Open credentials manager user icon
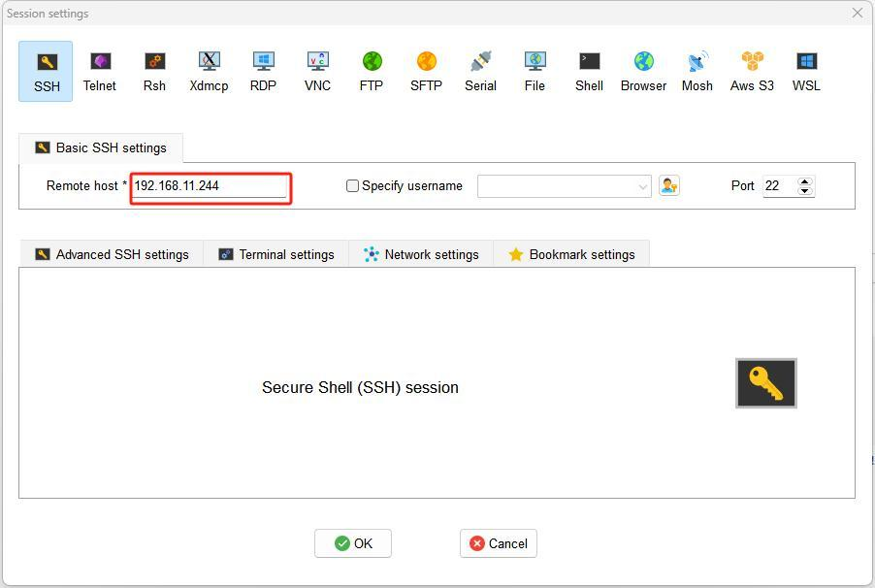Viewport: 875px width, 588px height. point(669,186)
